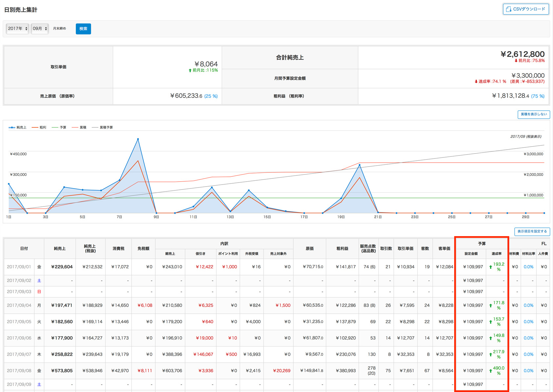
Task: Click the green arrow next to 149.8 %
Action: [x=491, y=338]
